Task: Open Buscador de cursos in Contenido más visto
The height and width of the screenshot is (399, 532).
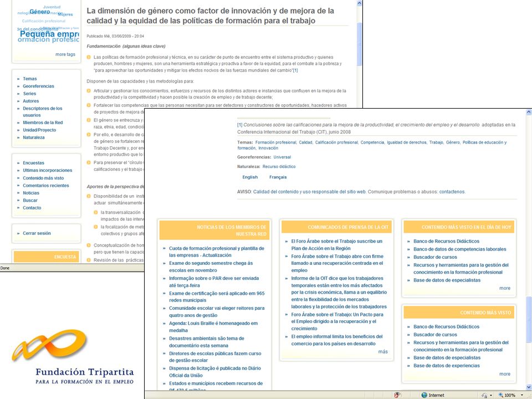Action: point(435,335)
